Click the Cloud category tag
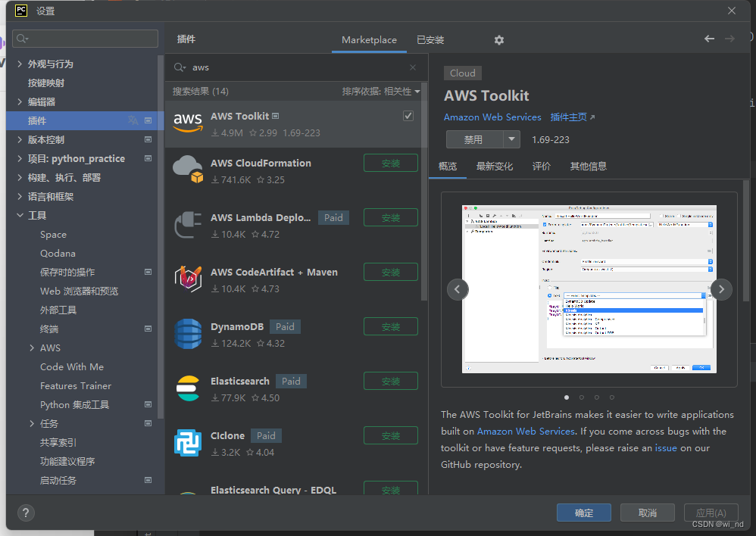The height and width of the screenshot is (536, 756). [x=462, y=73]
